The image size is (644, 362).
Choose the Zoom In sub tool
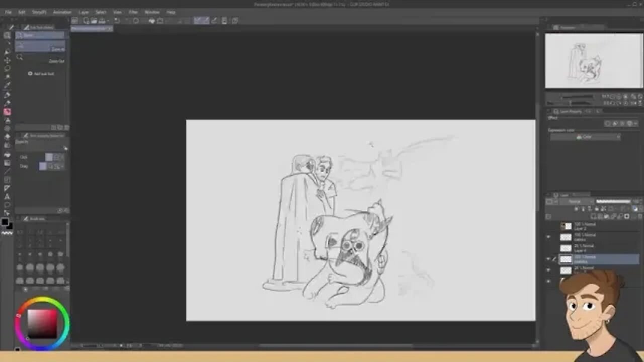point(40,47)
